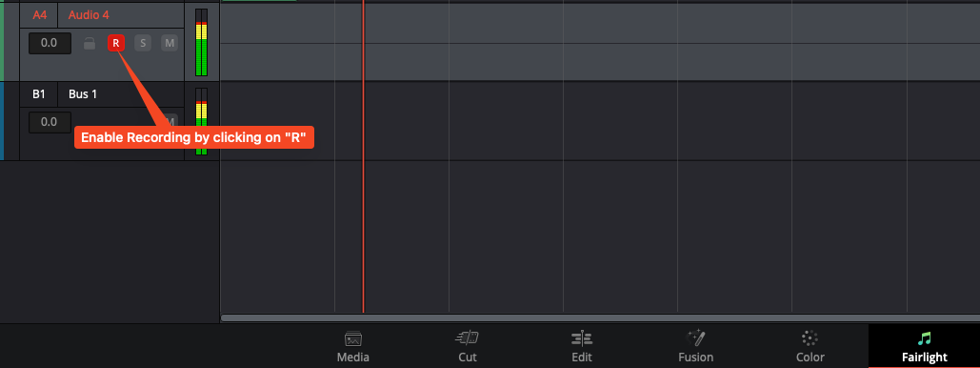Open the Fusion page icon

(x=695, y=338)
